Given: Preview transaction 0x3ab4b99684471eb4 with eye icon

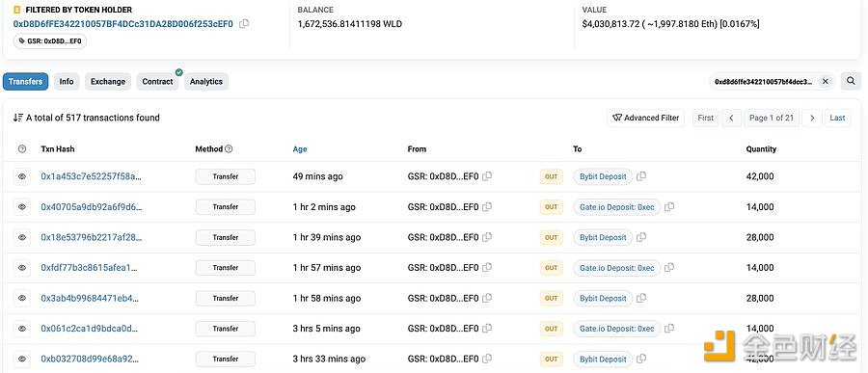Looking at the screenshot, I should tap(22, 298).
